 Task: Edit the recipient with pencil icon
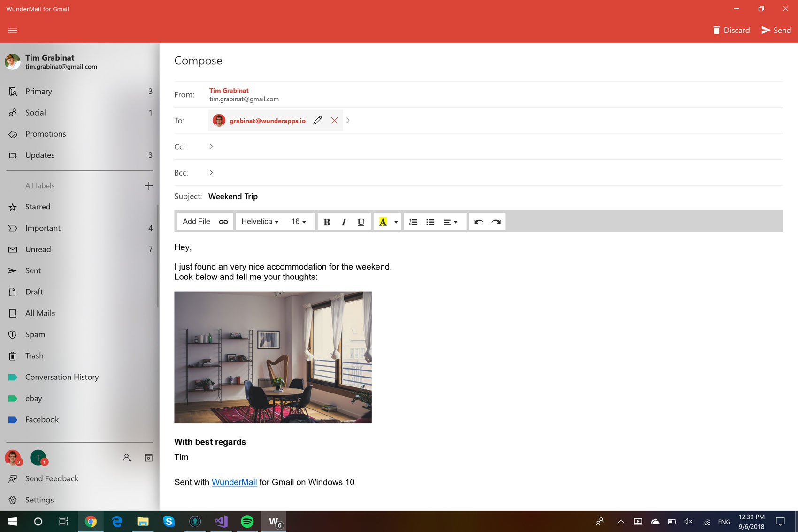click(317, 121)
